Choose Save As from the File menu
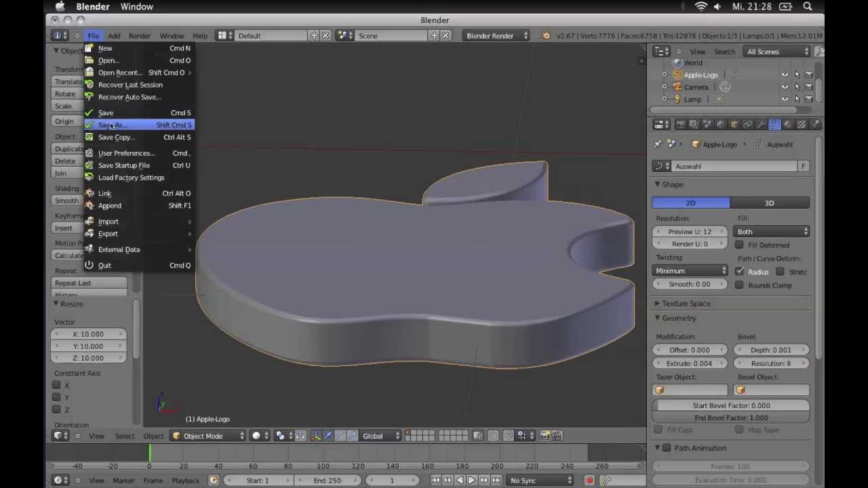868x488 pixels. (139, 125)
